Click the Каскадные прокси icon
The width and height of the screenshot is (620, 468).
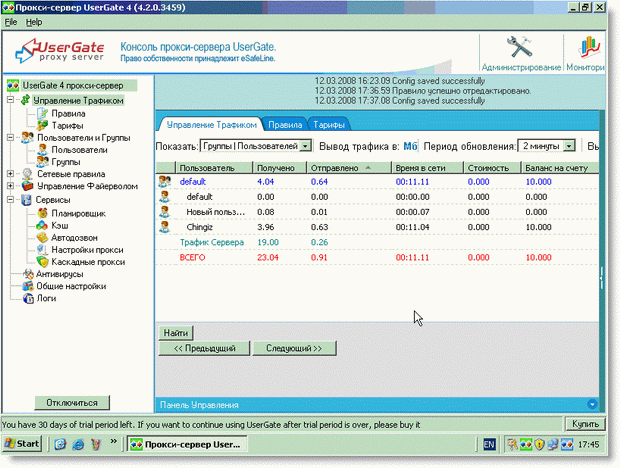coord(42,262)
